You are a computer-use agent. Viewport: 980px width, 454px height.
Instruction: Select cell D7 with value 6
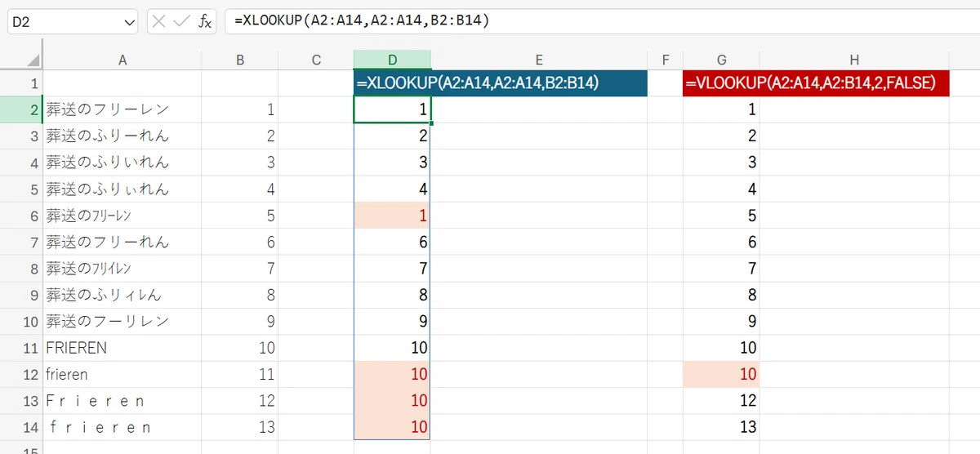pyautogui.click(x=393, y=242)
